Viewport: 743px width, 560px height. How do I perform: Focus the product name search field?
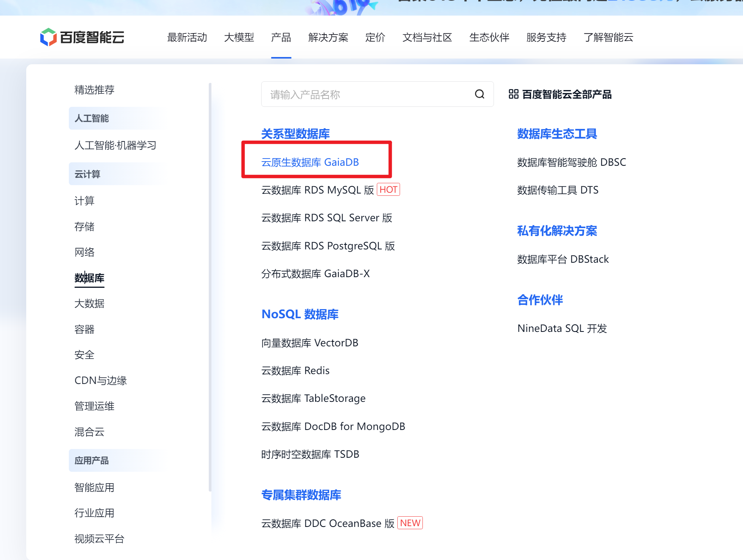point(377,94)
